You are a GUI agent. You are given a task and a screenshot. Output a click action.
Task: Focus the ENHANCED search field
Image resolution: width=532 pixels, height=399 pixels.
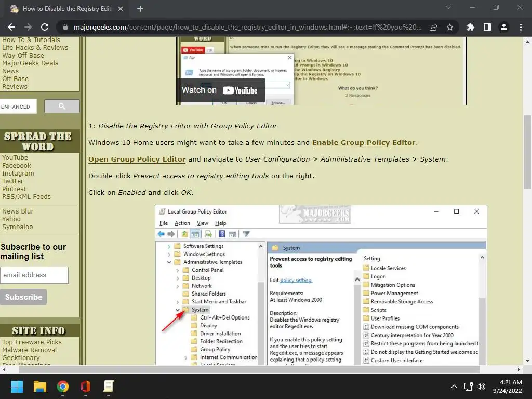pos(18,107)
